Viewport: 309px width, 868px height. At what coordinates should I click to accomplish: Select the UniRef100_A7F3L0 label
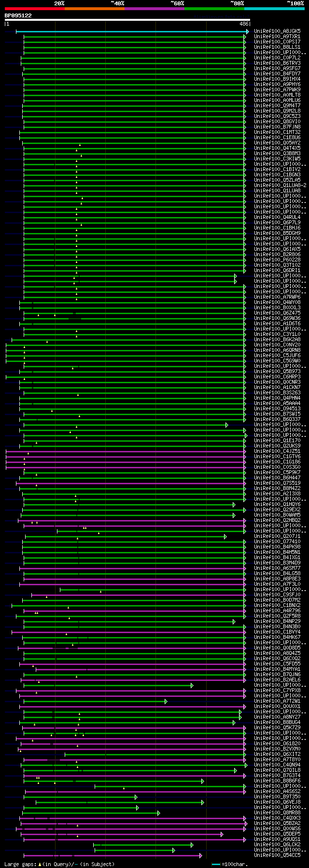pos(277,584)
